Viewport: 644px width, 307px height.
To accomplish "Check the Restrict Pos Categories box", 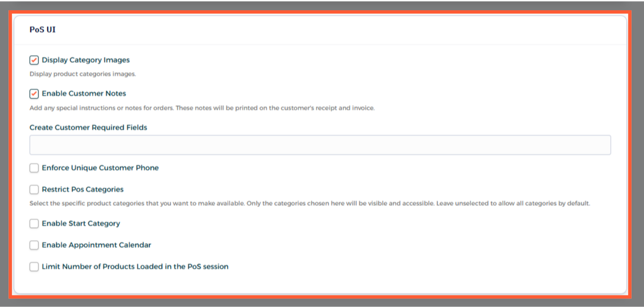I will tap(34, 189).
